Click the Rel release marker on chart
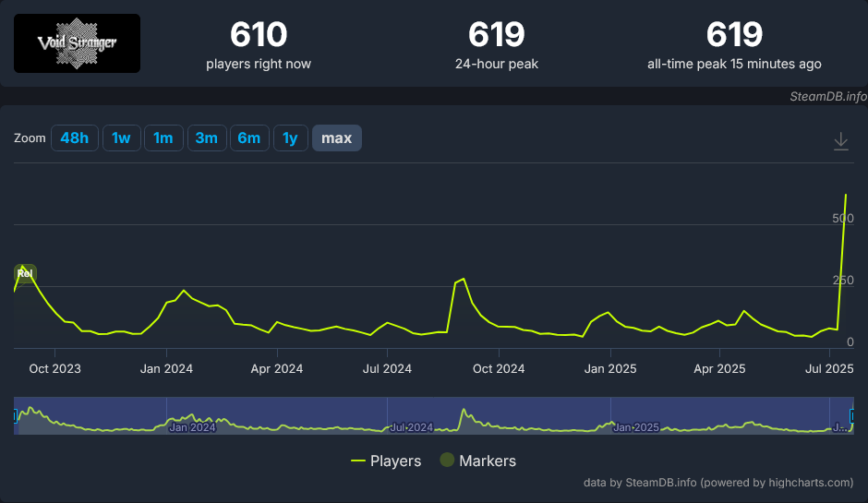 (x=25, y=273)
